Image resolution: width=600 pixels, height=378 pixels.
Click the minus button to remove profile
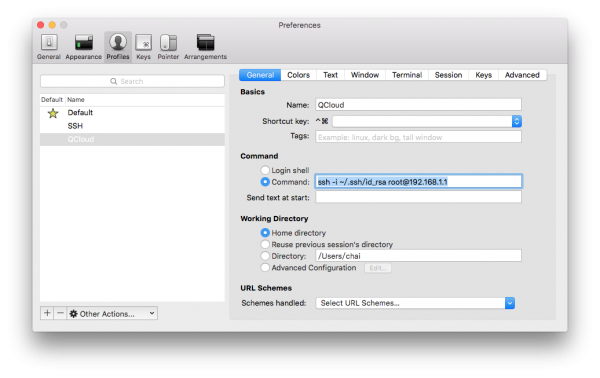[60, 313]
